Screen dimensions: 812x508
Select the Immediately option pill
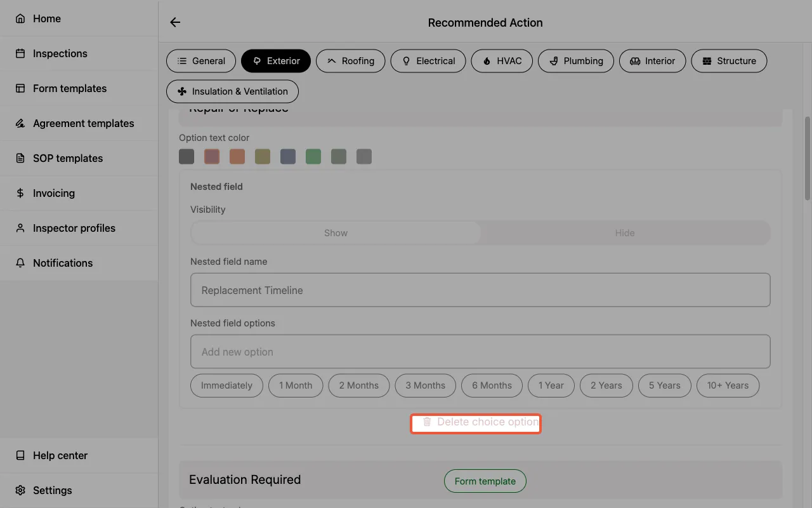click(x=226, y=385)
